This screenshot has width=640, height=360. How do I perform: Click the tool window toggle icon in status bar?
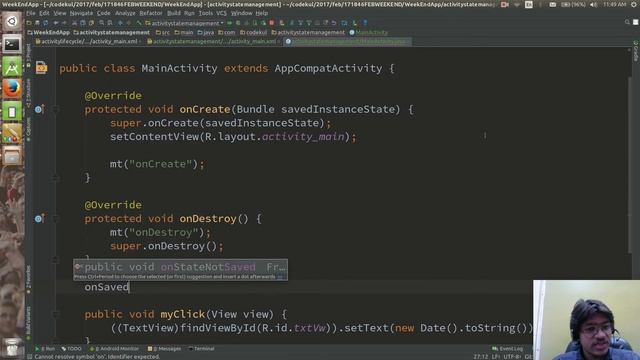tap(29, 357)
